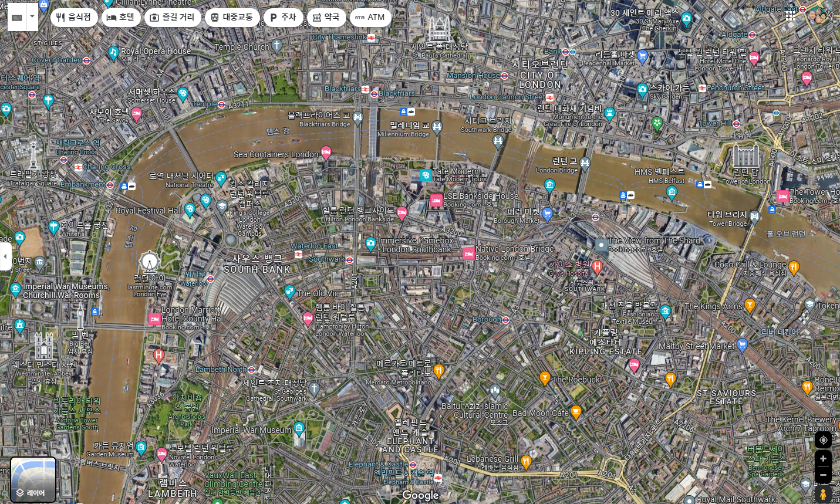
Task: Open the Google account avatar
Action: 817,16
